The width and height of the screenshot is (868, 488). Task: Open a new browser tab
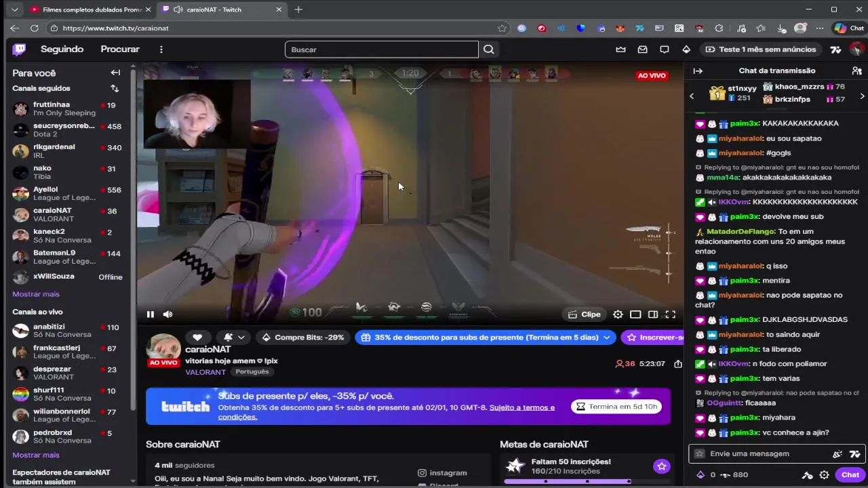(x=298, y=9)
